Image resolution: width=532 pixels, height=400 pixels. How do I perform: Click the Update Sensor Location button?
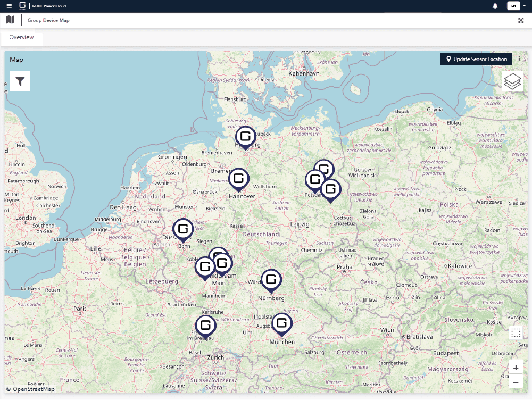tap(476, 59)
